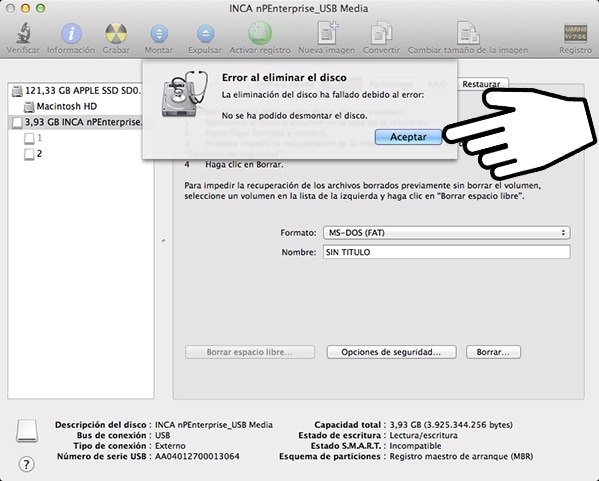Click the window title INCA nPEnterprise_USB Media
599x481 pixels.
[x=299, y=8]
